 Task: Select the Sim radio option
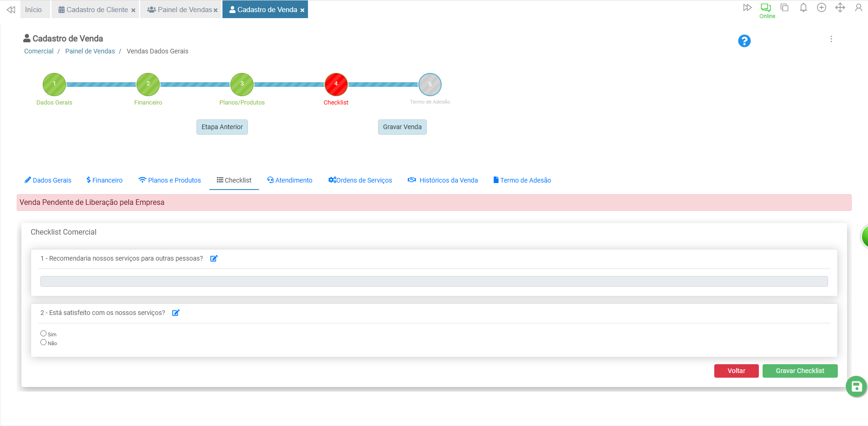(x=43, y=334)
